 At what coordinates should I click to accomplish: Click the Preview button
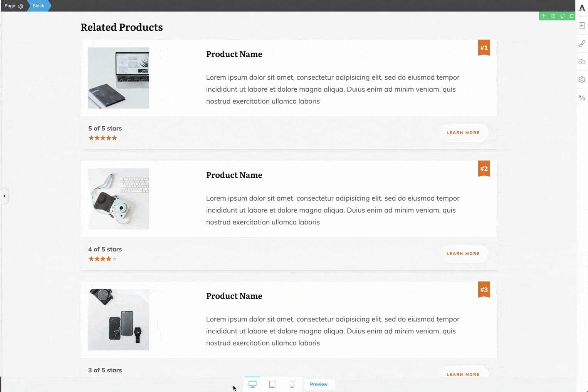[319, 384]
